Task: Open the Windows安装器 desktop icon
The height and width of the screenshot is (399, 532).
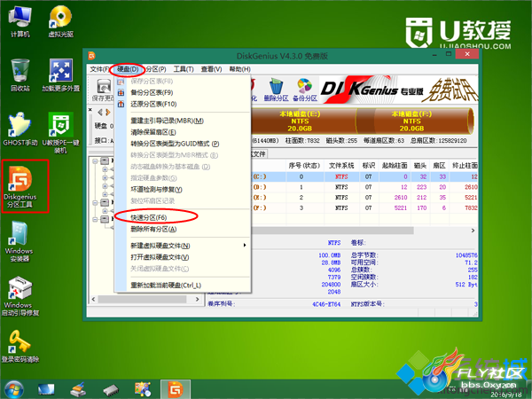Action: point(19,241)
